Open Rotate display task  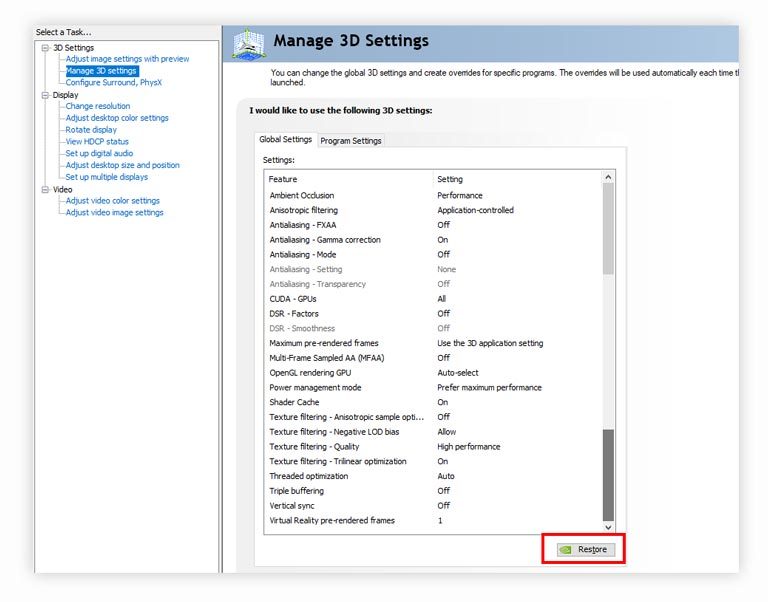coord(91,130)
